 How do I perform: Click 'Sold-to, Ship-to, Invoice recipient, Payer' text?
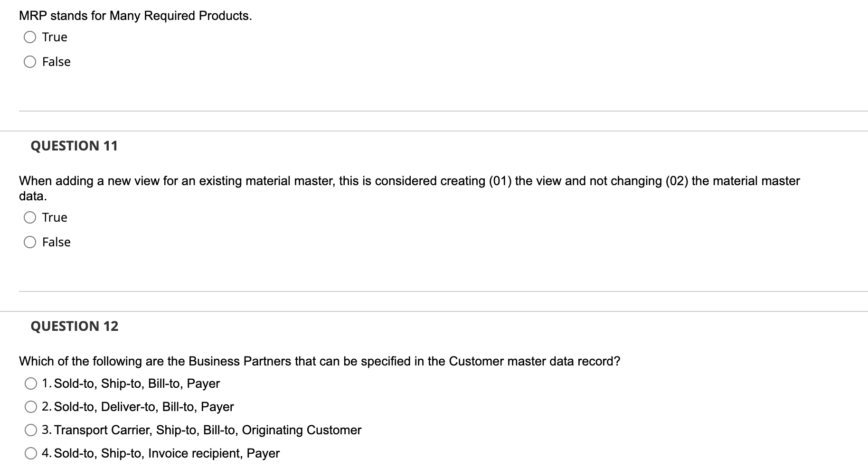[167, 453]
